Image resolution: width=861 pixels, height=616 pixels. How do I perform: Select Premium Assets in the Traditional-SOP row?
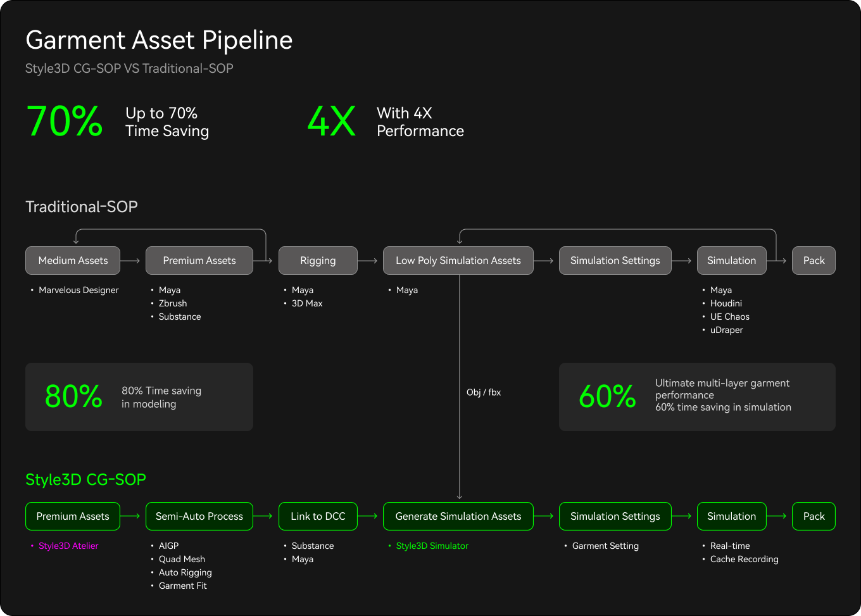pyautogui.click(x=199, y=260)
